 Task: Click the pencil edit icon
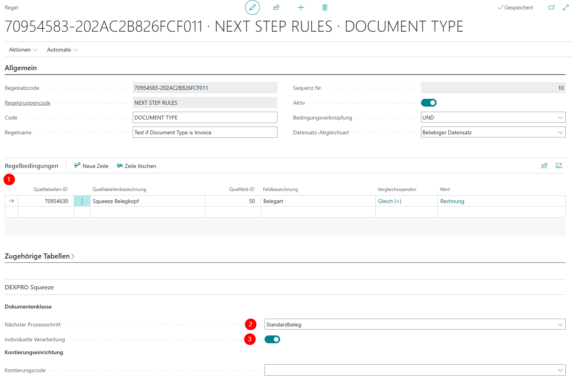click(x=252, y=7)
